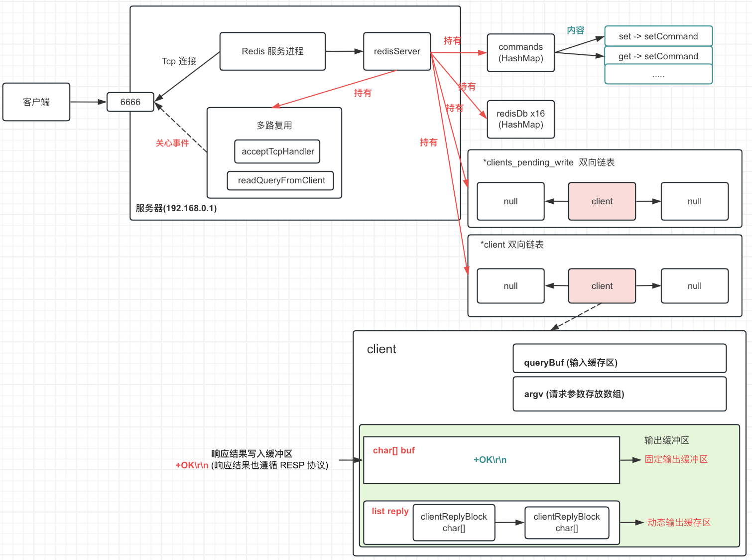Select the acceptTcpHandler box
The width and height of the screenshot is (752, 560).
[277, 151]
